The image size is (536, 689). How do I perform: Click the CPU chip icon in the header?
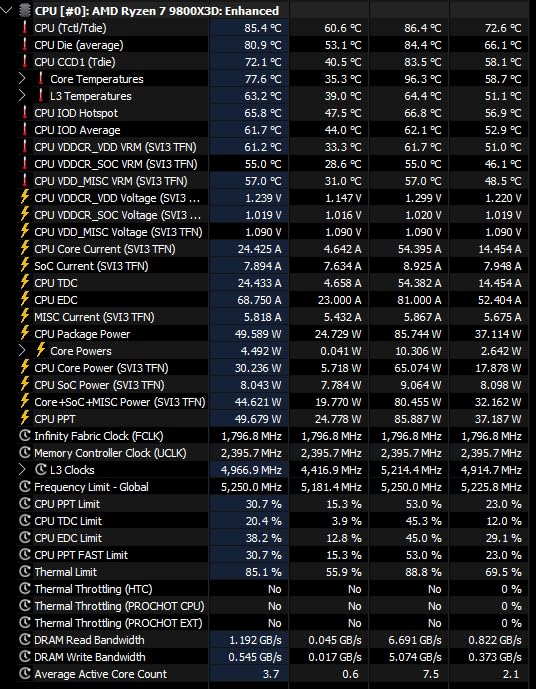25,11
